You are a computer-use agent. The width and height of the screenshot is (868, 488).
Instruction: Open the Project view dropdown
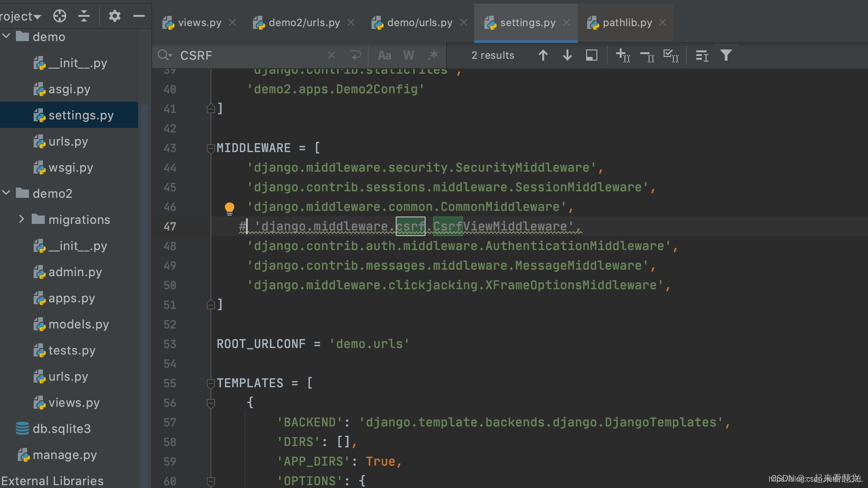tap(21, 16)
